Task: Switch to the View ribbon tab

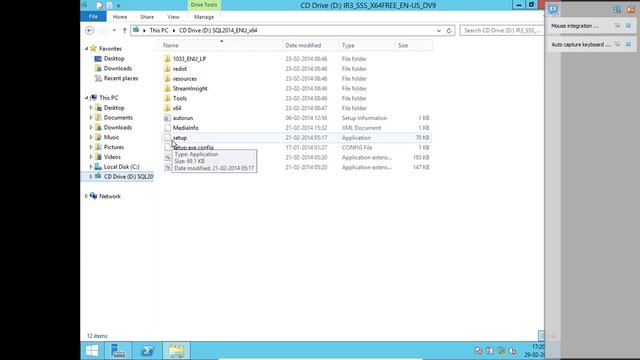Action: [173, 17]
